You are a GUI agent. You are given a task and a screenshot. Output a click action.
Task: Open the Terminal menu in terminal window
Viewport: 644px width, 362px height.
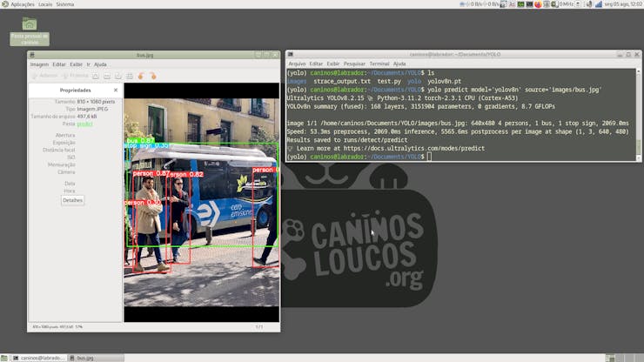[x=379, y=64]
